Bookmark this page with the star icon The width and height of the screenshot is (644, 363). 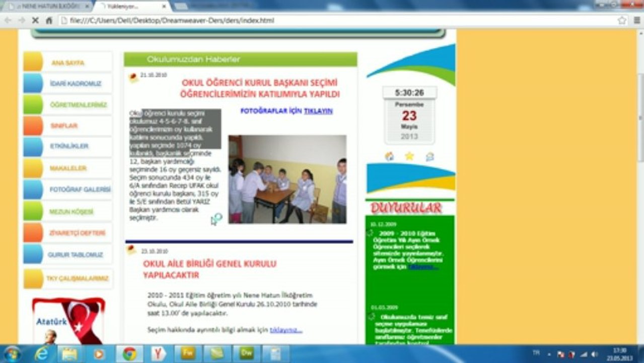622,21
